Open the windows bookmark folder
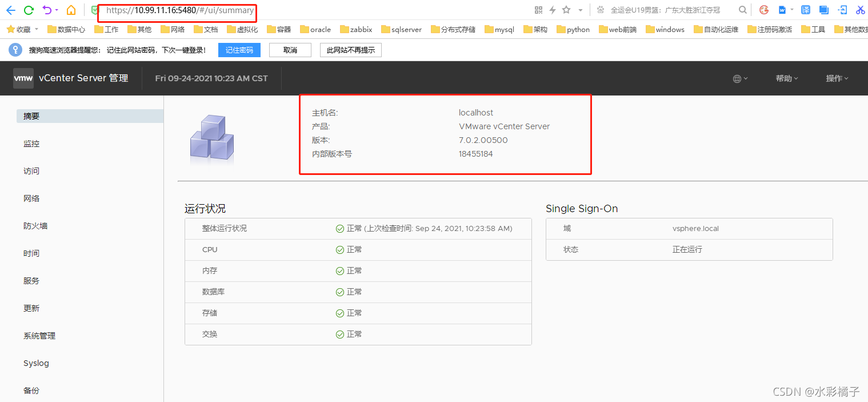The width and height of the screenshot is (868, 402). tap(665, 29)
